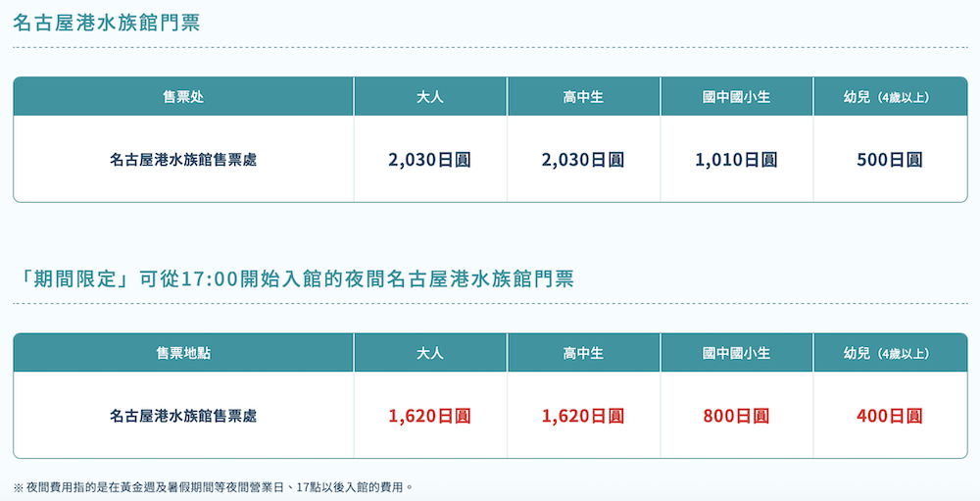
Task: Click the "國中國小生" header in night ticket table
Action: (x=736, y=353)
